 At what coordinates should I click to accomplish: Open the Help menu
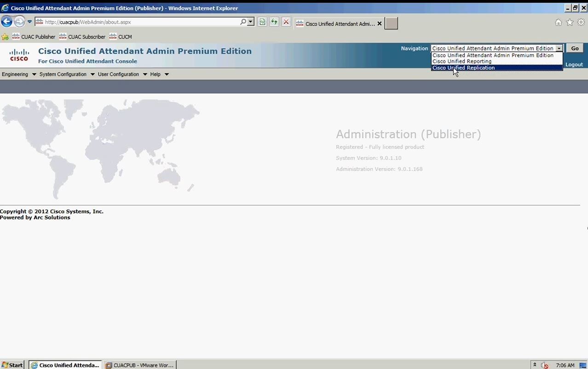(x=159, y=74)
